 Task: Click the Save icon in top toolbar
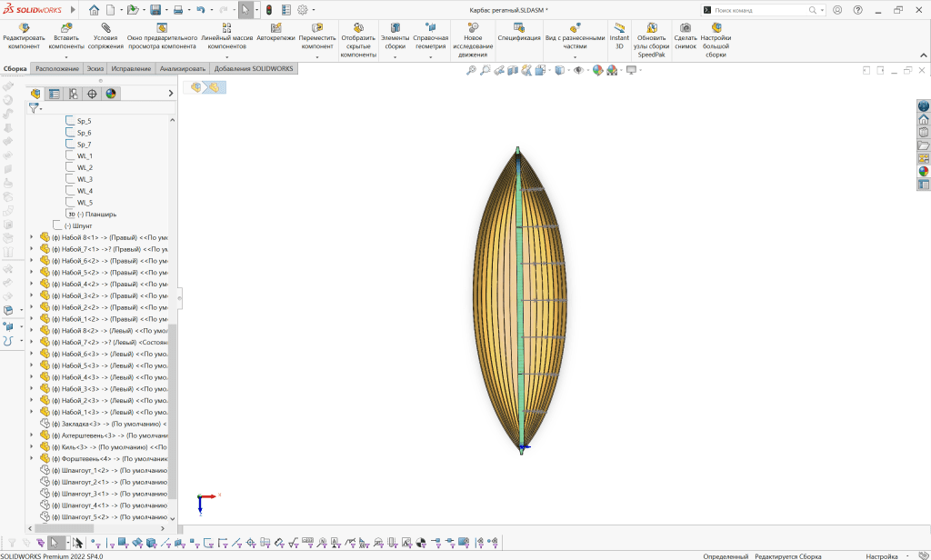tap(155, 10)
